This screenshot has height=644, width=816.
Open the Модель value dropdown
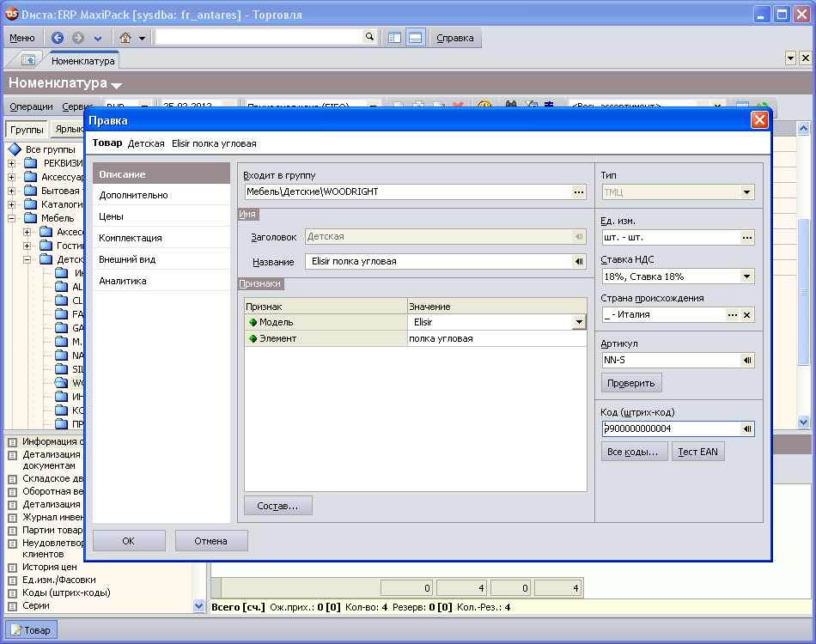[579, 322]
